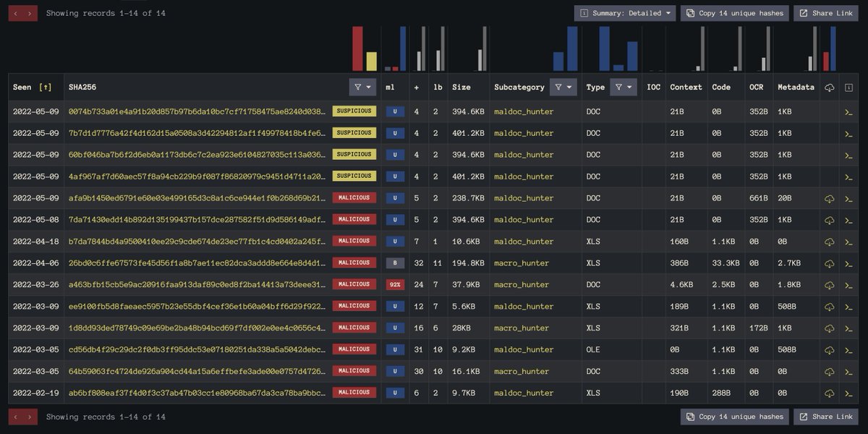This screenshot has height=434, width=868.
Task: Click top Share Link button
Action: (825, 13)
